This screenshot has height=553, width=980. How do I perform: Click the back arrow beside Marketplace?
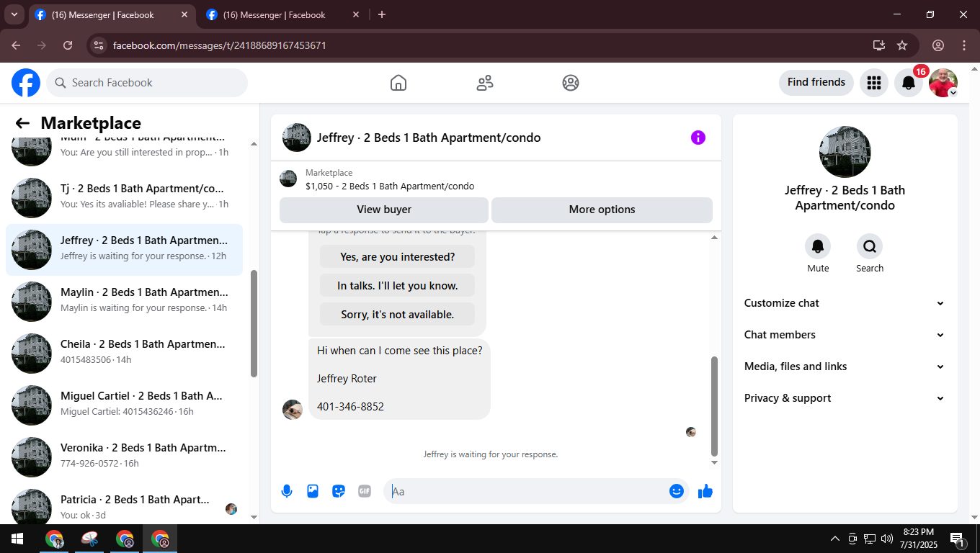click(x=22, y=123)
